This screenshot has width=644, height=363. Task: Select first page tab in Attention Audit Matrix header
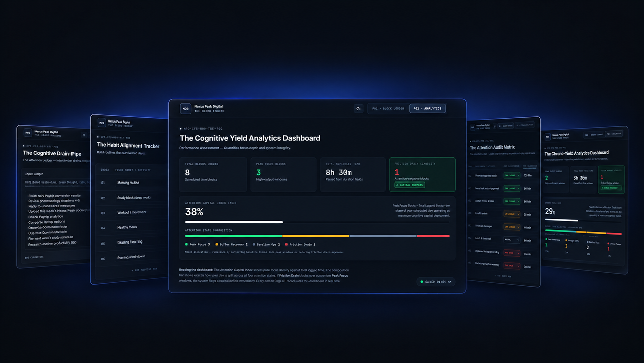pos(506,126)
